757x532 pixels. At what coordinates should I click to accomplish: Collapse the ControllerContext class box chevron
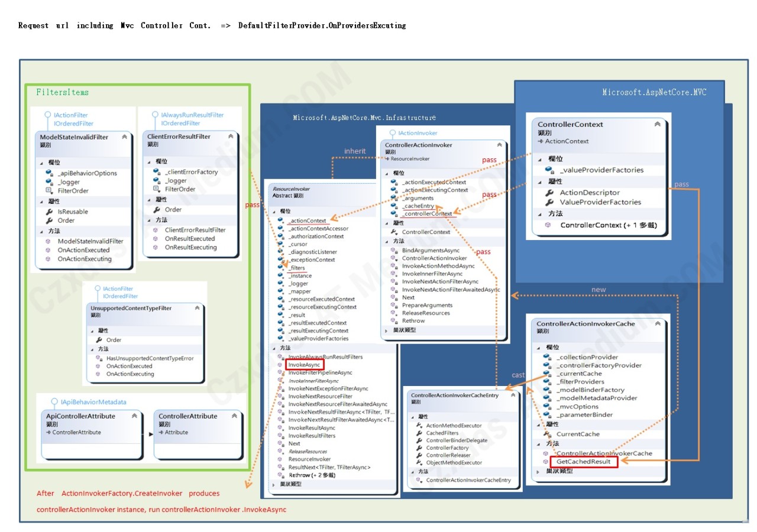[x=657, y=124]
